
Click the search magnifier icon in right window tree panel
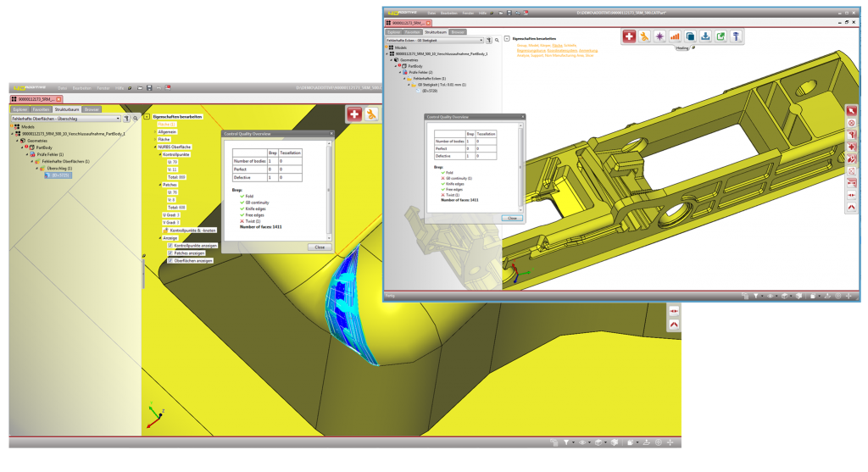[497, 41]
